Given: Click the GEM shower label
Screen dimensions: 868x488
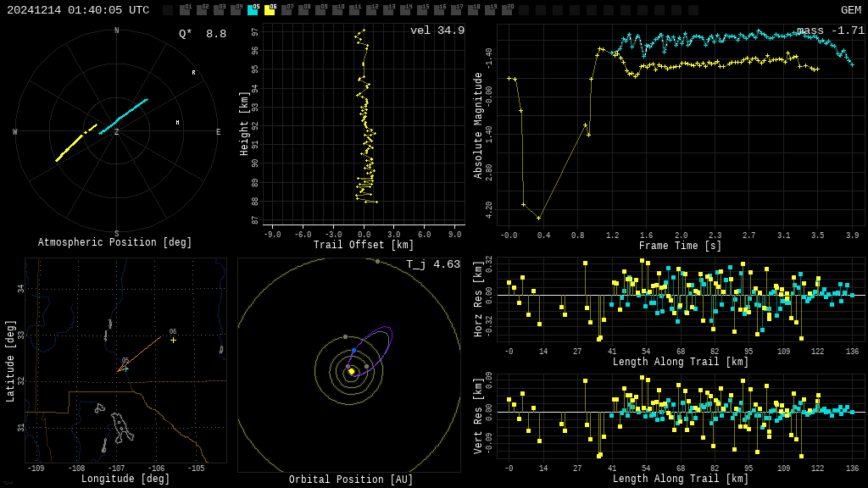Looking at the screenshot, I should click(850, 10).
